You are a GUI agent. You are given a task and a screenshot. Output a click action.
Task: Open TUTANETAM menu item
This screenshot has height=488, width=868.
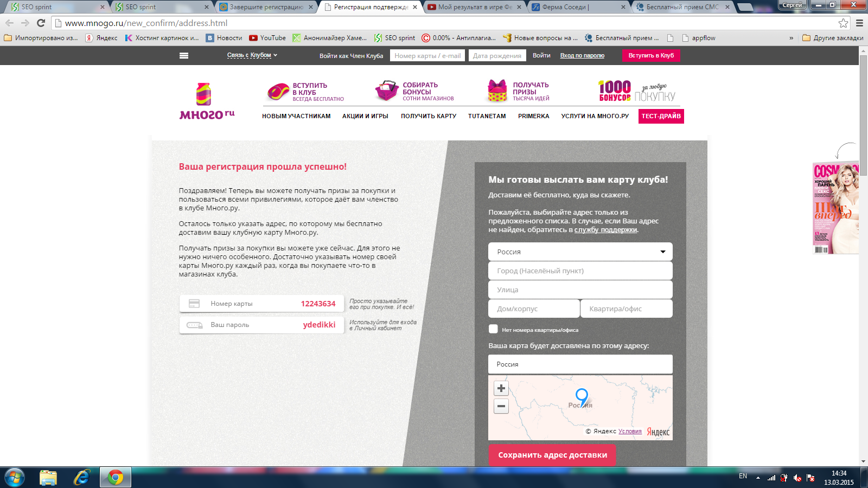tap(487, 116)
